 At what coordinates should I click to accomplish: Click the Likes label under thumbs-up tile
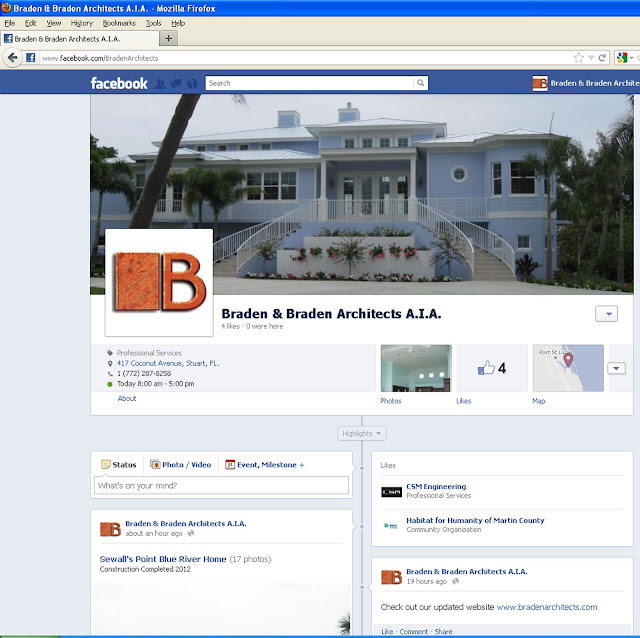(x=464, y=401)
